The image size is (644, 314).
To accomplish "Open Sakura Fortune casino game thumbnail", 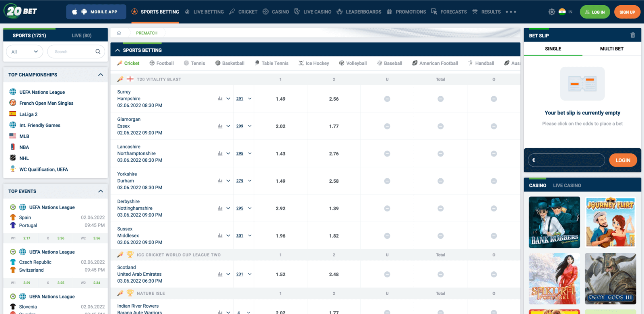I will click(x=554, y=279).
